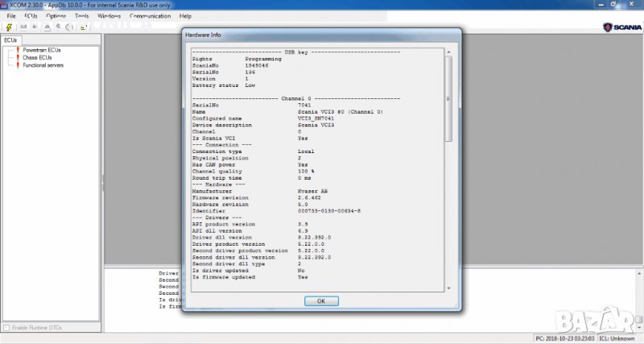Click the XCOM application icon in the title bar
Viewport: 644px width, 344px height.
[6, 5]
